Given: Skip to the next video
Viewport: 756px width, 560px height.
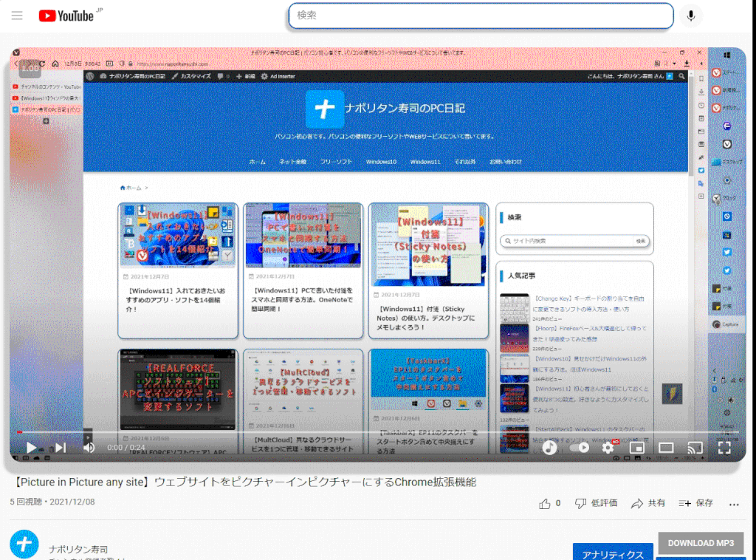Looking at the screenshot, I should 61,448.
